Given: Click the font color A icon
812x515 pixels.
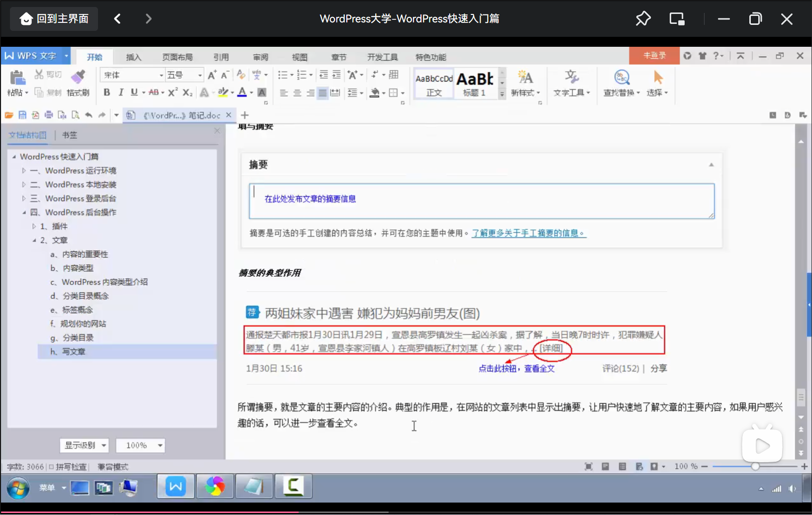Looking at the screenshot, I should coord(242,93).
